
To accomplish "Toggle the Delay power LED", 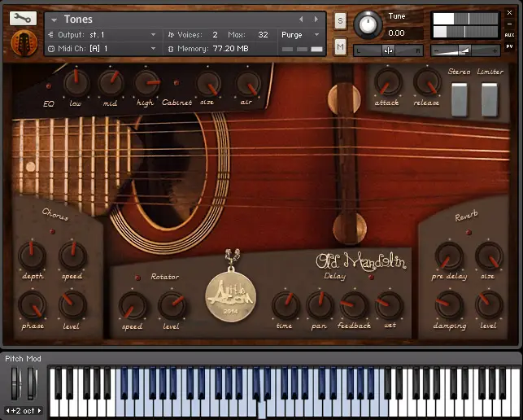I will (371, 277).
